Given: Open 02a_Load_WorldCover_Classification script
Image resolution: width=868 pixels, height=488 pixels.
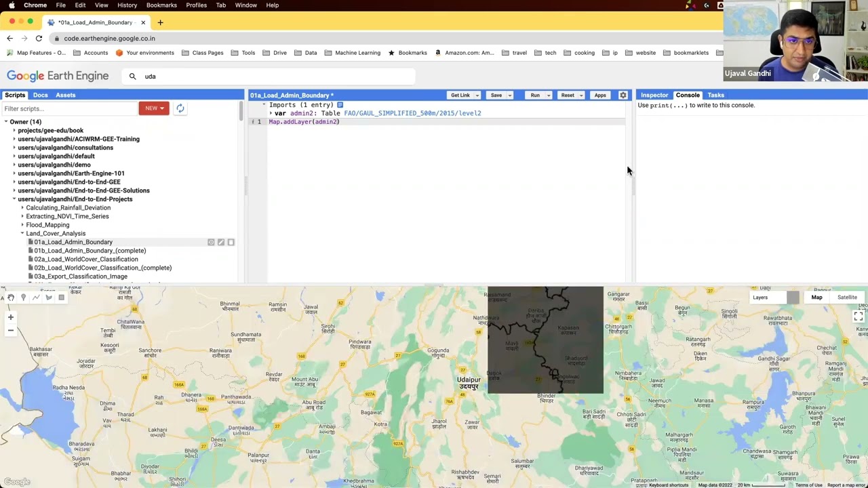Looking at the screenshot, I should tap(86, 260).
